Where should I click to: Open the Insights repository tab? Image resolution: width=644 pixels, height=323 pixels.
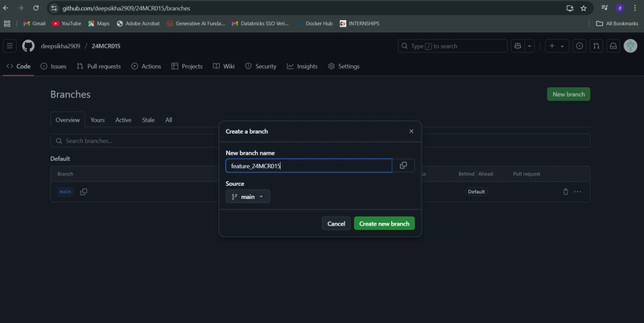point(303,66)
